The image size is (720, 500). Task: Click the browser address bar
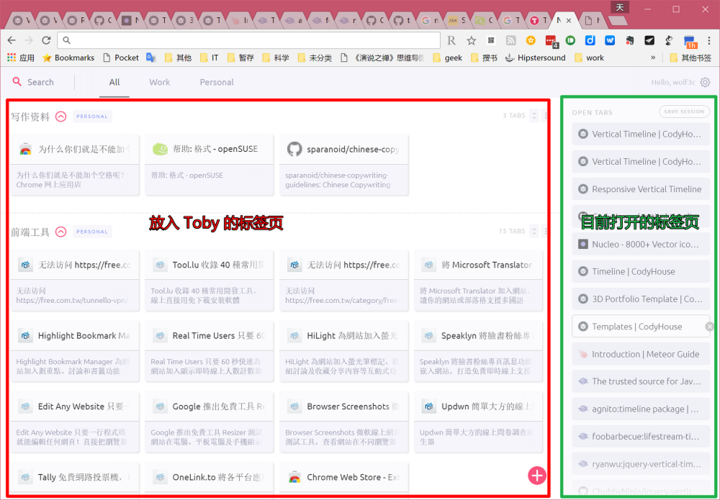tap(248, 40)
